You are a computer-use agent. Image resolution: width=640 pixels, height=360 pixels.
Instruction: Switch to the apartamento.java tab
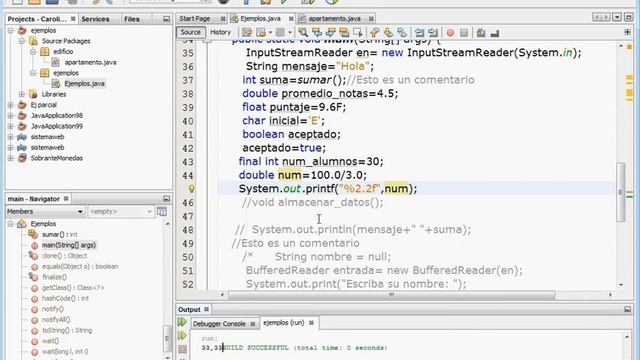pos(334,19)
